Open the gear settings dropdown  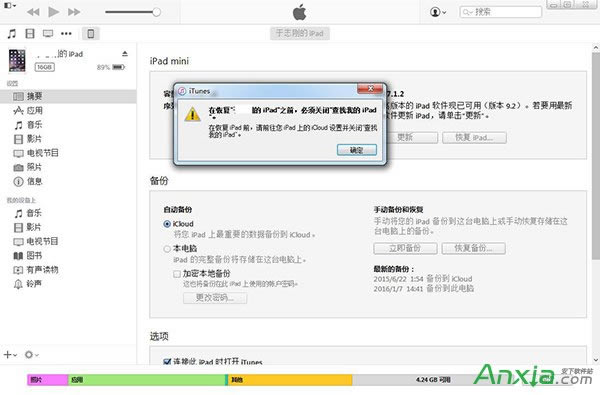[x=31, y=355]
